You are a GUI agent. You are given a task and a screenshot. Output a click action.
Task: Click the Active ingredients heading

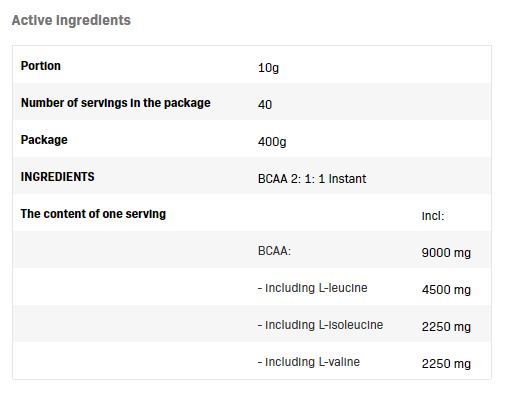point(71,21)
